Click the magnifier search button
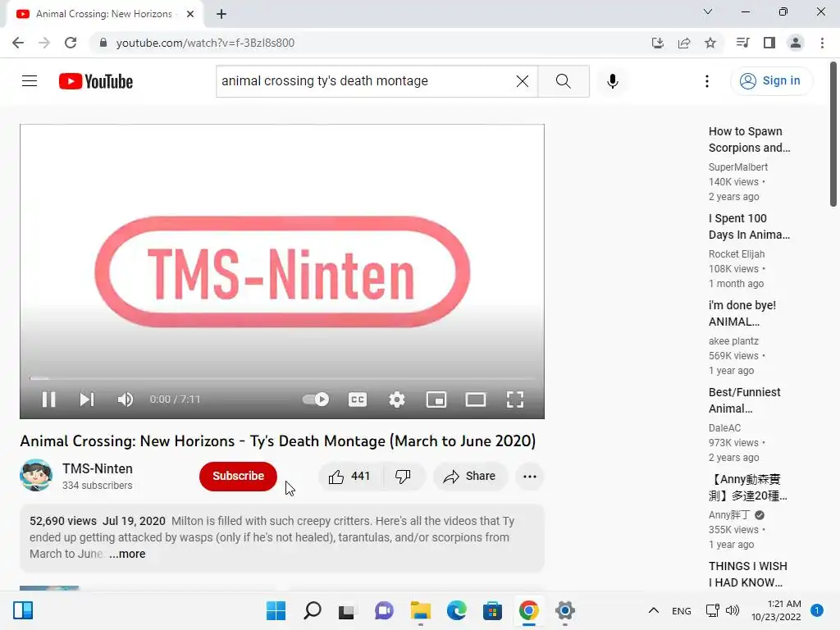The image size is (840, 630). pyautogui.click(x=563, y=81)
